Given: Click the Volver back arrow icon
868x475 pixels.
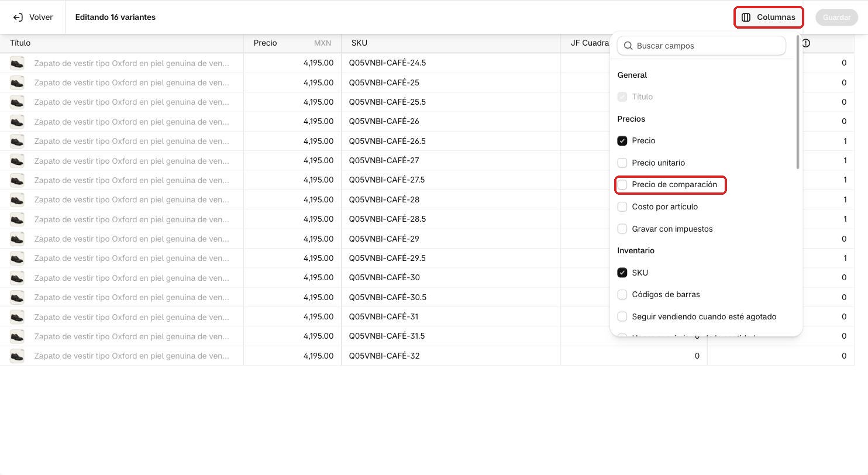Looking at the screenshot, I should pos(18,18).
